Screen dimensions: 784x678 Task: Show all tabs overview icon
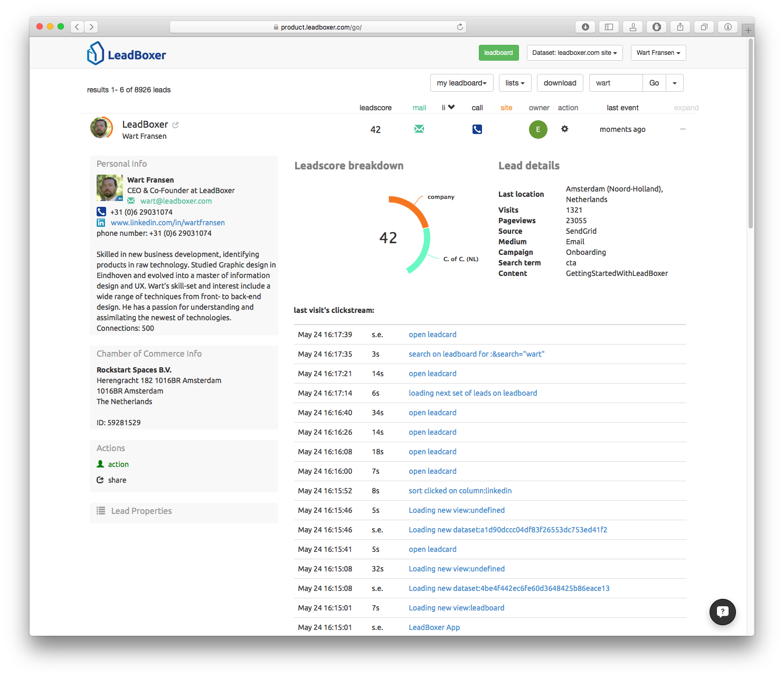tap(704, 27)
